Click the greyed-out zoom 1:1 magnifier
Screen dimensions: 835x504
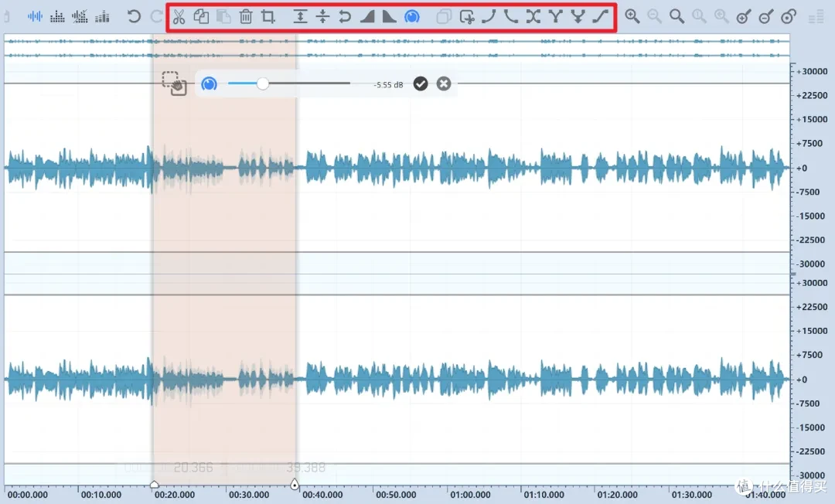pos(699,16)
